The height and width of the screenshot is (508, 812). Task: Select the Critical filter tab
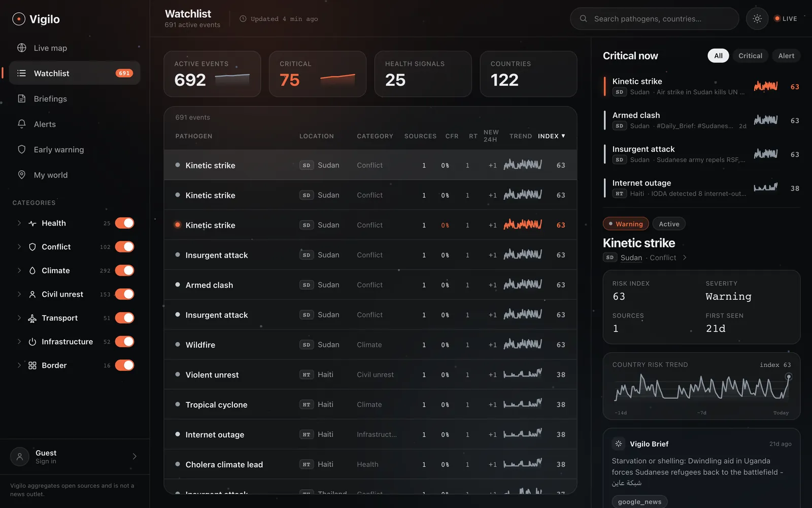point(750,56)
